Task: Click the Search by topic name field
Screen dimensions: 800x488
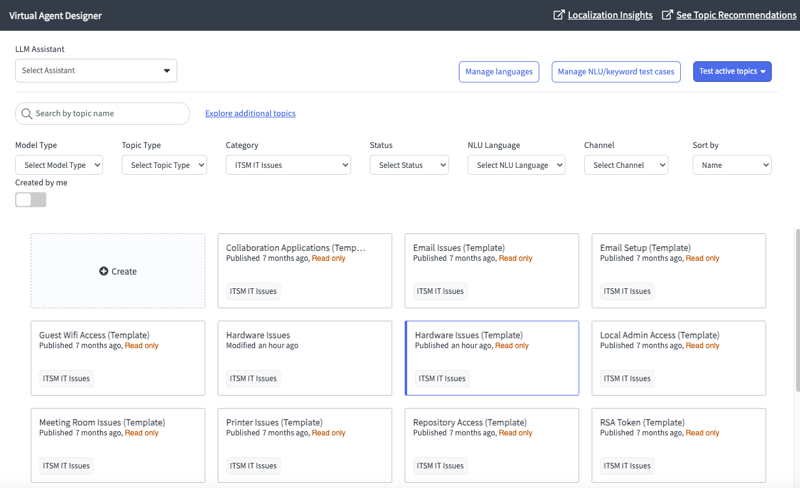Action: pos(103,113)
